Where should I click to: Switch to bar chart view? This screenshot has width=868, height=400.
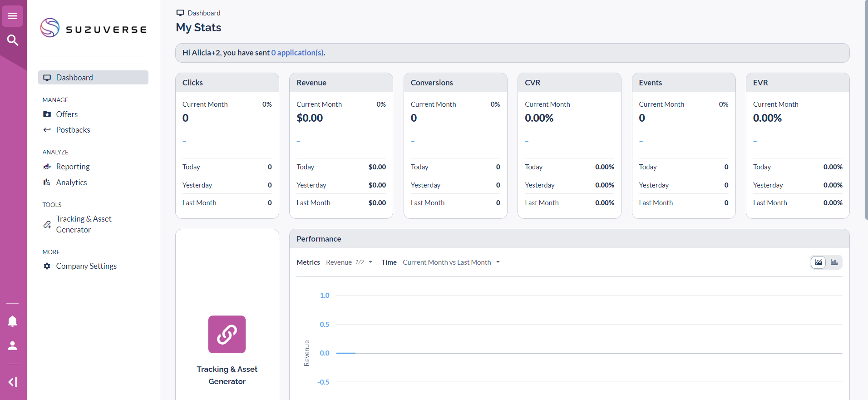click(x=834, y=262)
